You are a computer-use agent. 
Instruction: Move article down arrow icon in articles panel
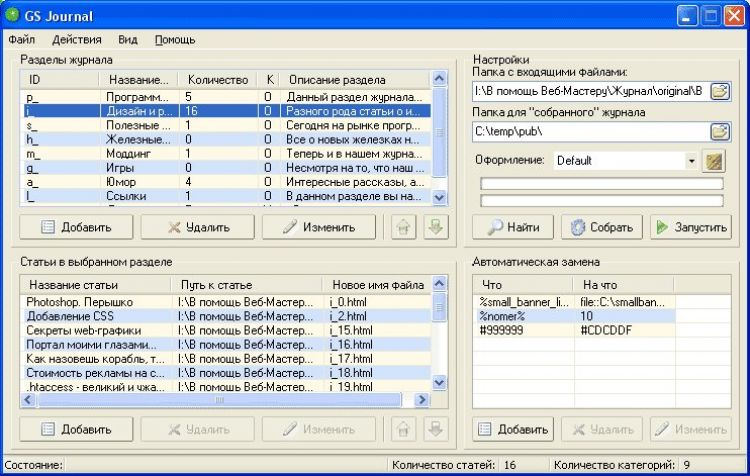[x=435, y=429]
